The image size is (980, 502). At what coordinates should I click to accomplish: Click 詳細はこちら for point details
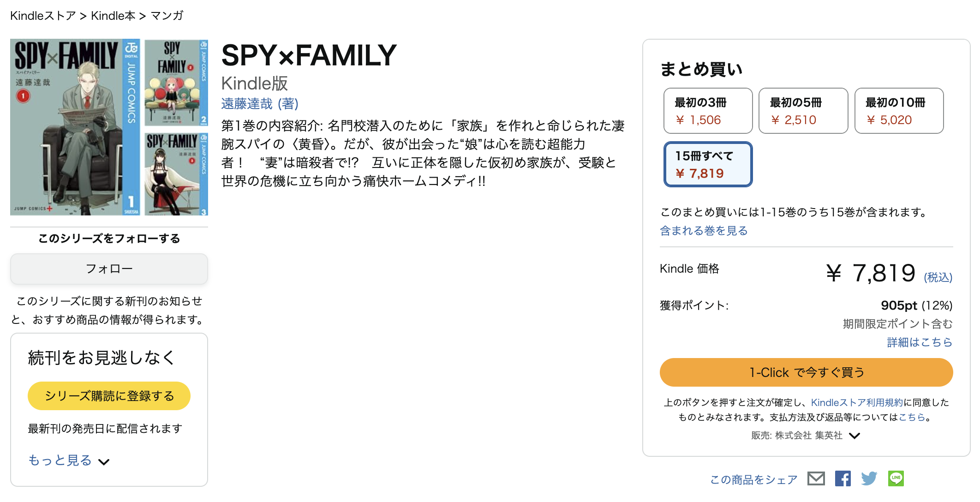click(919, 342)
